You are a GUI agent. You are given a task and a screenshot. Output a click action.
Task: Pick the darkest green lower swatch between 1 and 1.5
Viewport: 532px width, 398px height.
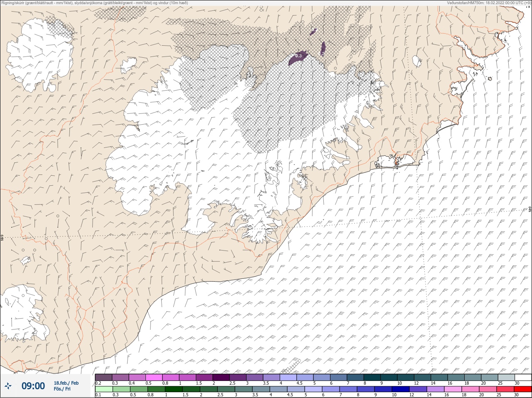pyautogui.click(x=174, y=389)
